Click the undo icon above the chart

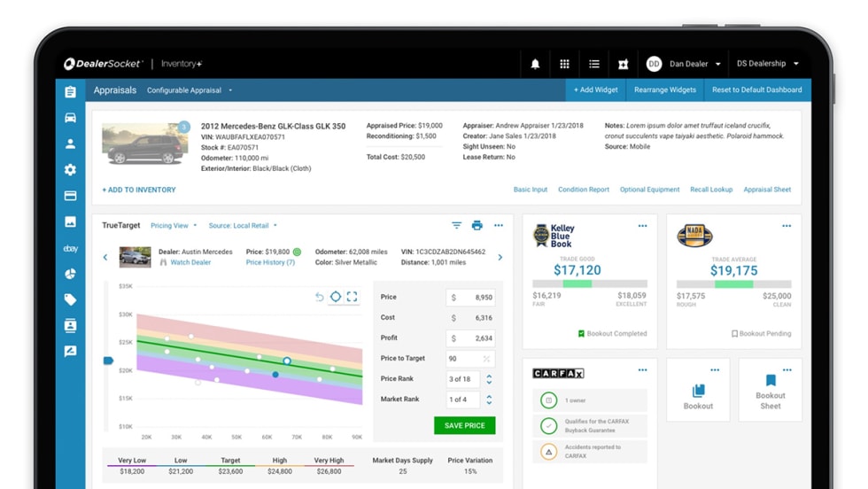[x=320, y=297]
